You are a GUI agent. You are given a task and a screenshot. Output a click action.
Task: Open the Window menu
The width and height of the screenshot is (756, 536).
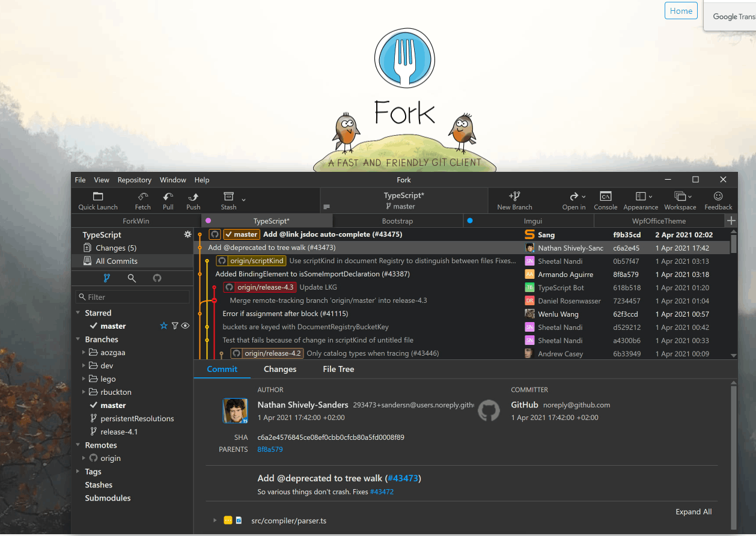click(173, 180)
